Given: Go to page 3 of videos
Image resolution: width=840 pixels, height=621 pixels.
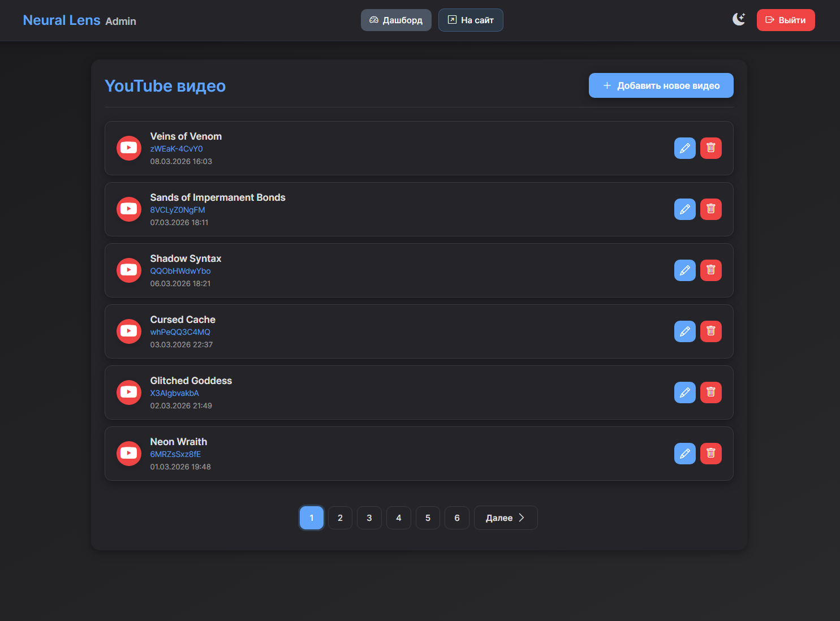Looking at the screenshot, I should (x=369, y=517).
